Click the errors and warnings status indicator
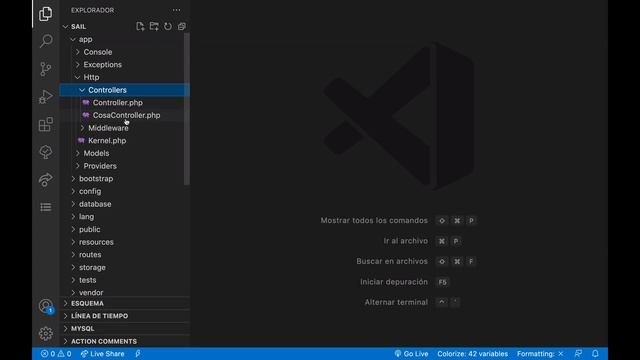 56,354
